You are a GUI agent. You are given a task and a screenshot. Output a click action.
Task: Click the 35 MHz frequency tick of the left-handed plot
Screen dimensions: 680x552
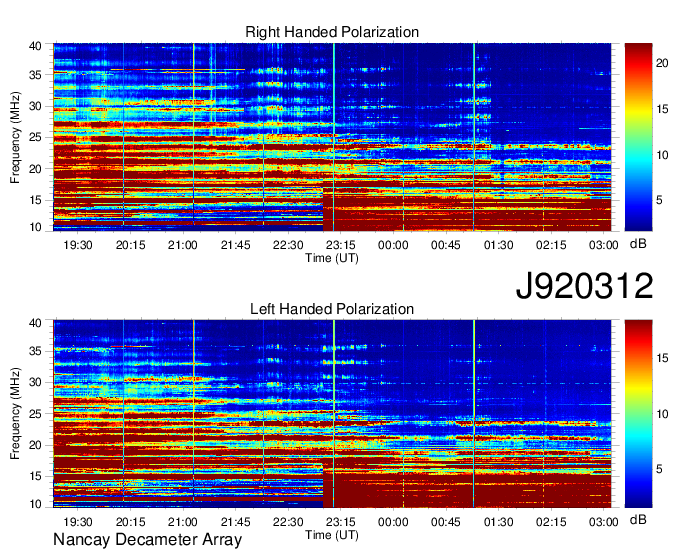[35, 351]
